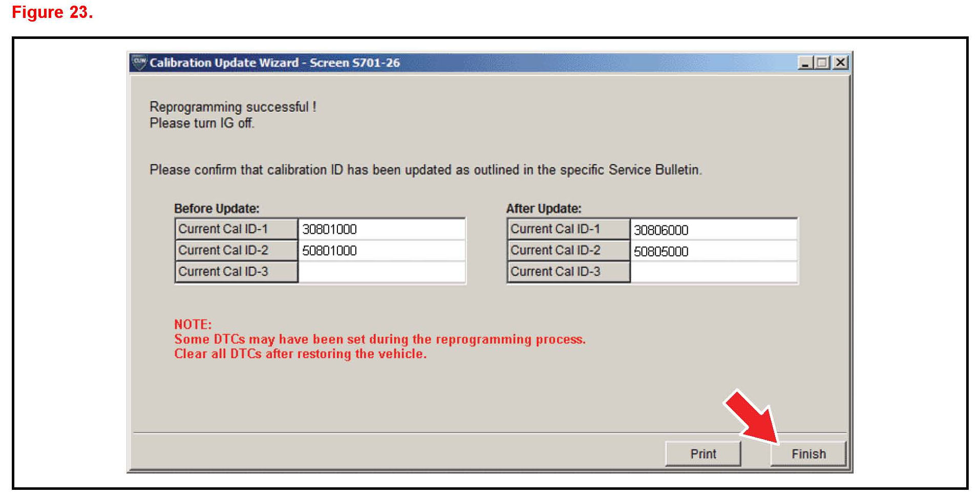The height and width of the screenshot is (496, 980).
Task: Click the Before Update heading
Action: (x=217, y=209)
